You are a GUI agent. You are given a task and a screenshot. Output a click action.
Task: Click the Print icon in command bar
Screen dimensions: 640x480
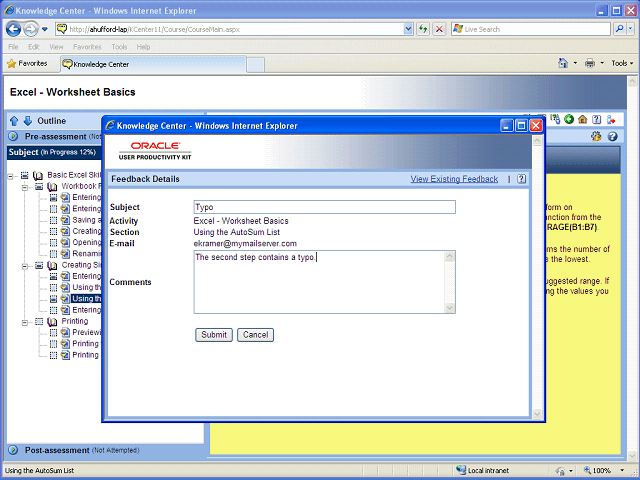[x=590, y=63]
